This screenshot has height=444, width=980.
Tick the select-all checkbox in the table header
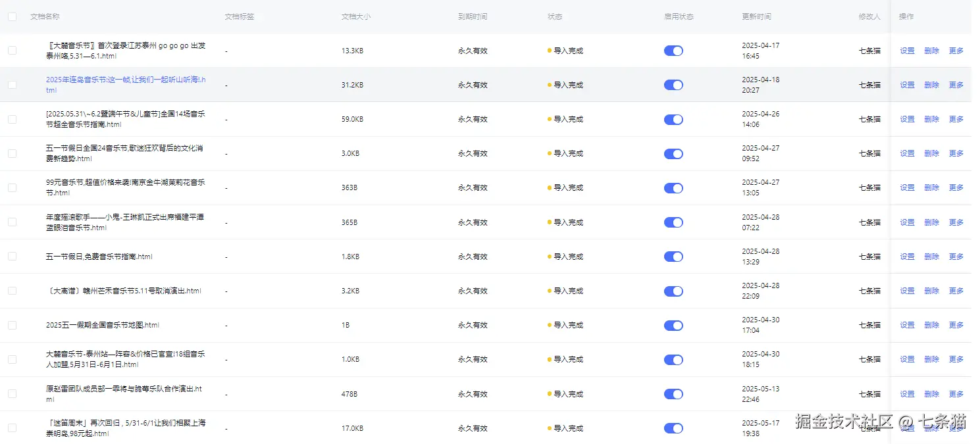13,16
